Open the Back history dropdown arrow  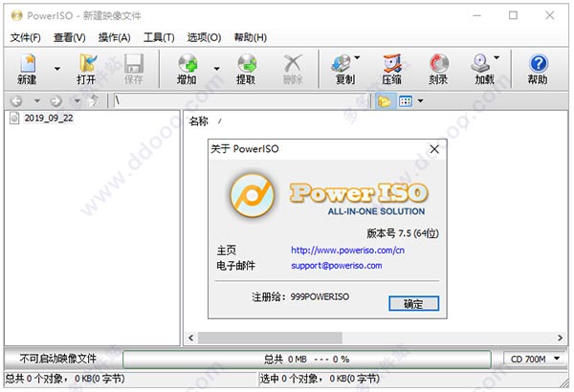(37, 100)
